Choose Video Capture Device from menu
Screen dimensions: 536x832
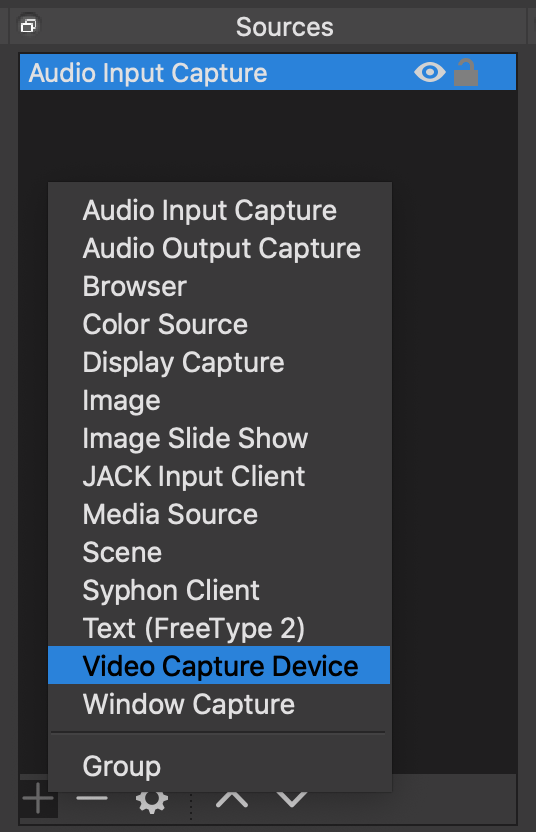click(x=219, y=665)
